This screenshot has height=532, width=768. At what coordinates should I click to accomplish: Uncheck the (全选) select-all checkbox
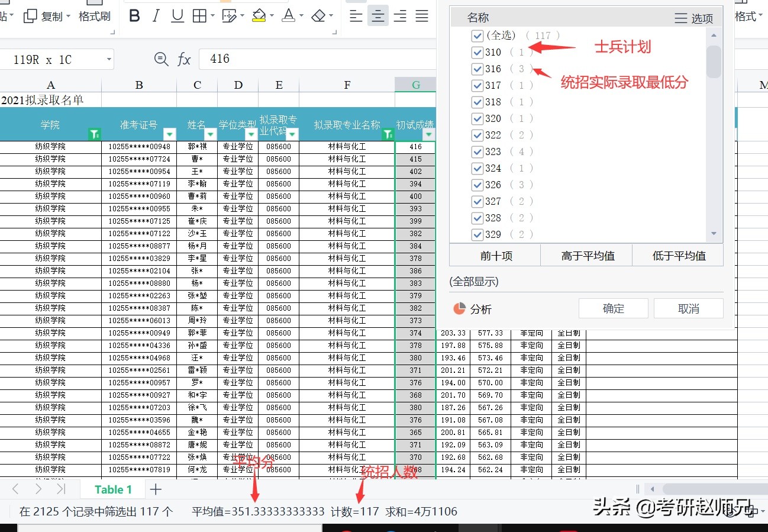point(477,36)
